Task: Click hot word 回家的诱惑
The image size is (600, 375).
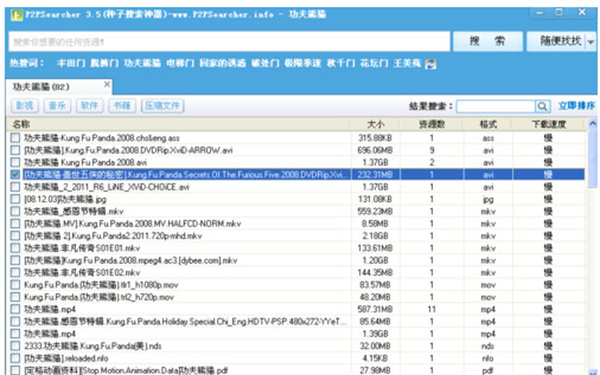Action: point(223,63)
